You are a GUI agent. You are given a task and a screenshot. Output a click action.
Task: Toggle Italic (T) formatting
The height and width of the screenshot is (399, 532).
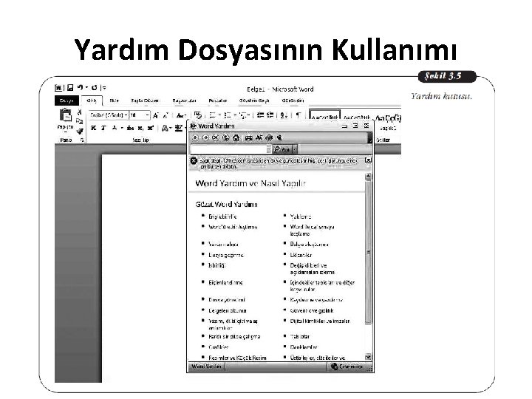pos(103,128)
